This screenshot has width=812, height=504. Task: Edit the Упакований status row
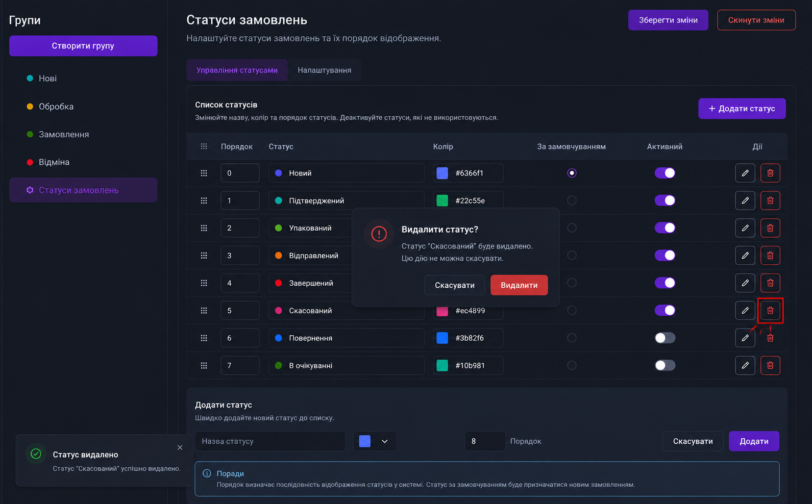coord(745,228)
